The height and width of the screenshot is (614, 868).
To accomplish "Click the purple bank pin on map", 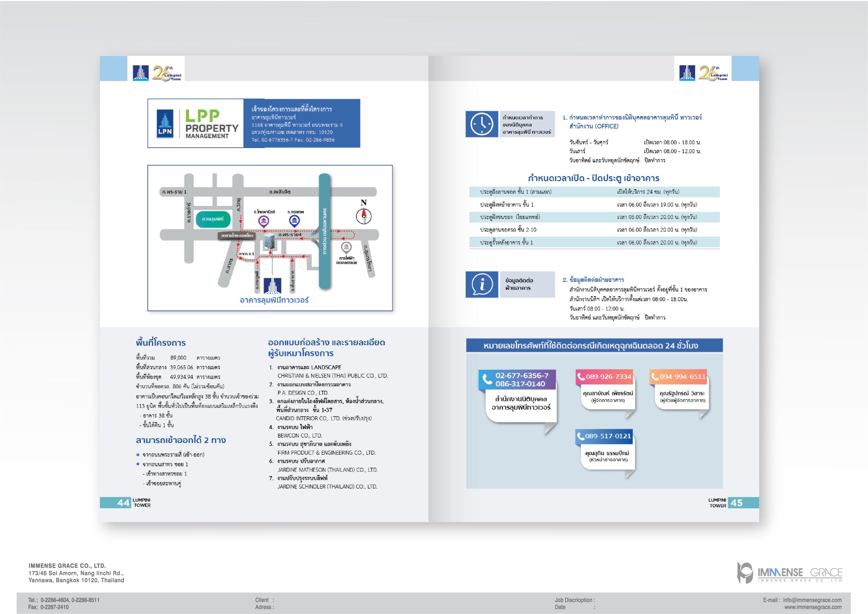I will pos(263,221).
